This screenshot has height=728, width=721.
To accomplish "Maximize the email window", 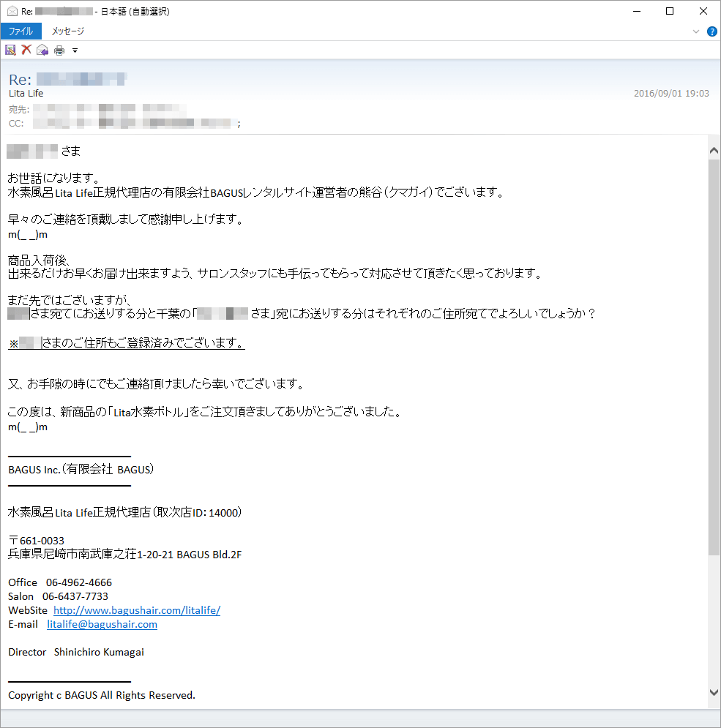I will 670,11.
